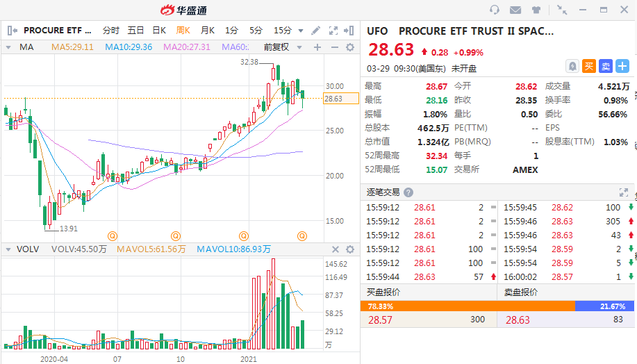Open the VOLV indicator selector dropdown
637x364 pixels.
coord(8,249)
